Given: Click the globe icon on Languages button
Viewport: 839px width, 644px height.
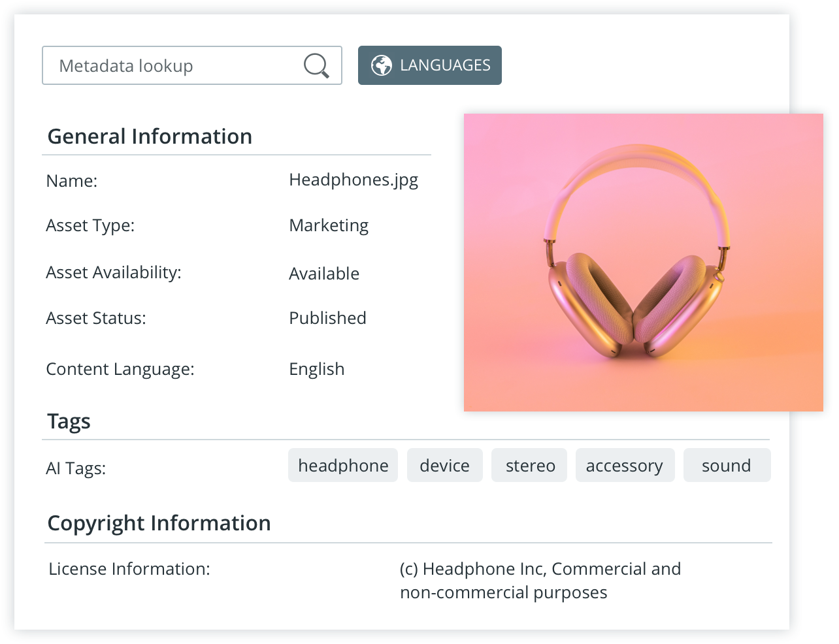Looking at the screenshot, I should (382, 65).
